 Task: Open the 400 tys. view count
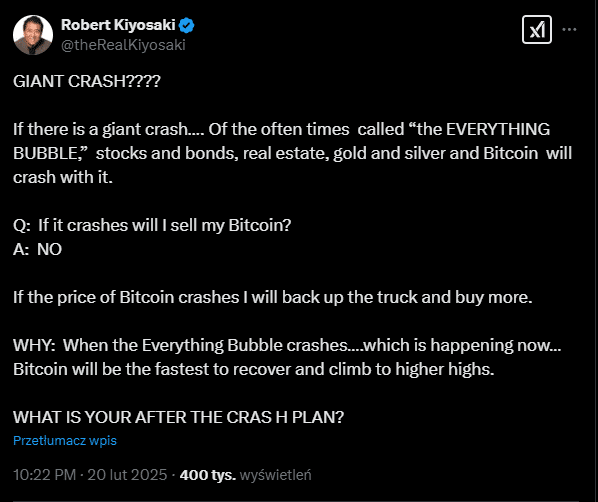pos(208,475)
